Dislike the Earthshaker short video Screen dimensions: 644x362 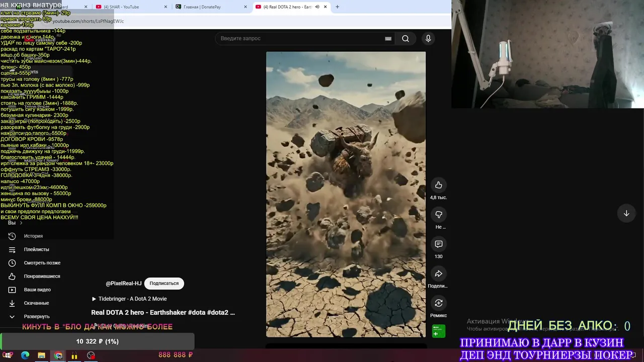(439, 215)
